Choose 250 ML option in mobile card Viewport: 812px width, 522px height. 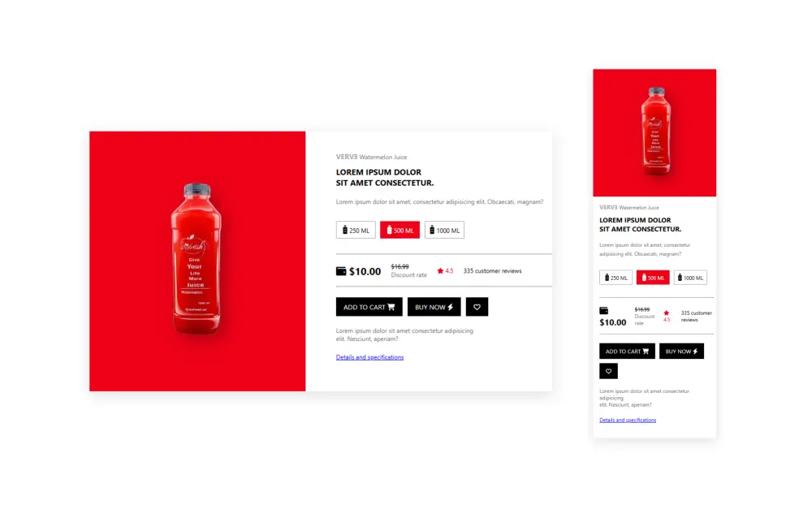pos(615,278)
